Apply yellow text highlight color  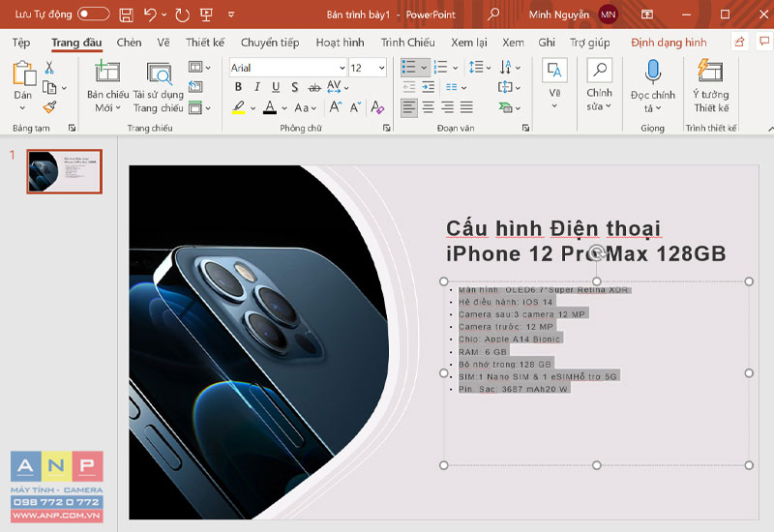pos(239,107)
